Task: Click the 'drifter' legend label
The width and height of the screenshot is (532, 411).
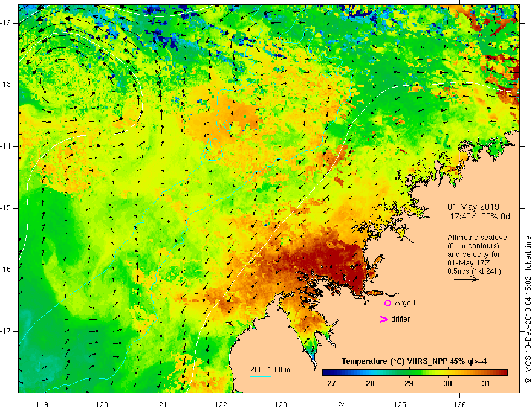Action: pyautogui.click(x=400, y=319)
